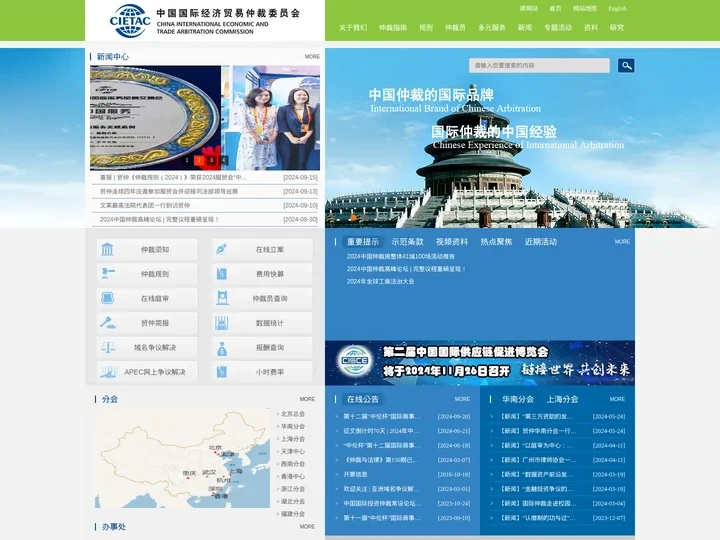Image resolution: width=720 pixels, height=540 pixels.
Task: Click MORE in the 分会 section header
Action: 307,399
